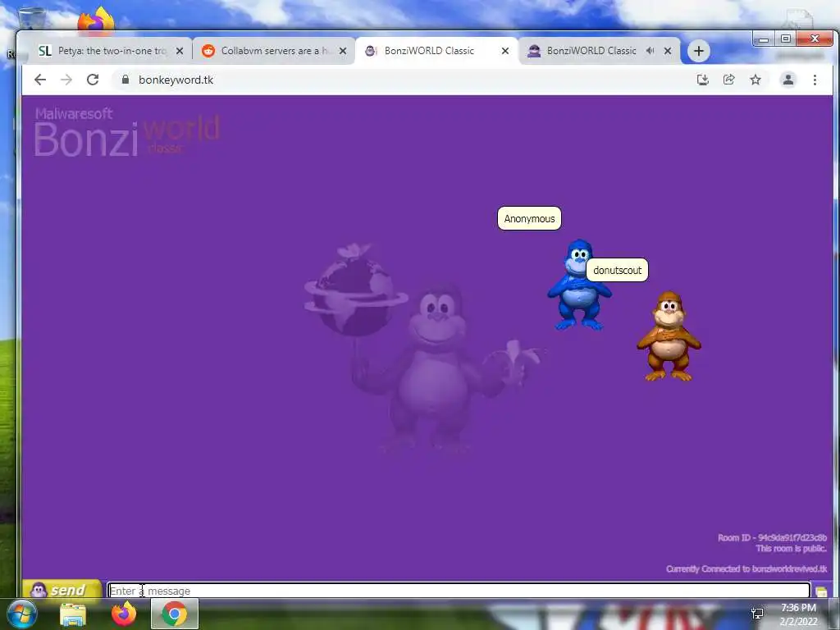Open the Chrome three-dot menu
Screen dimensions: 840x630
[815, 80]
